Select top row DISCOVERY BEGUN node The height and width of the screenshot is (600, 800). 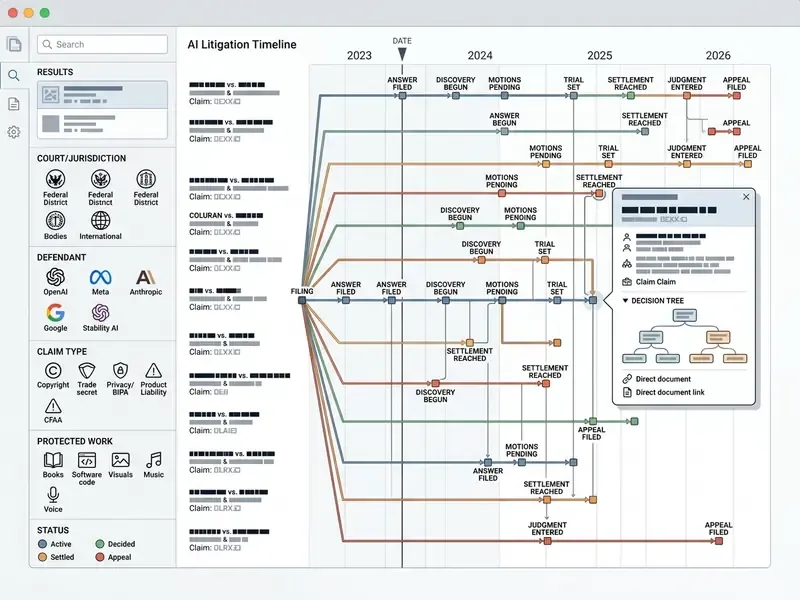(456, 95)
